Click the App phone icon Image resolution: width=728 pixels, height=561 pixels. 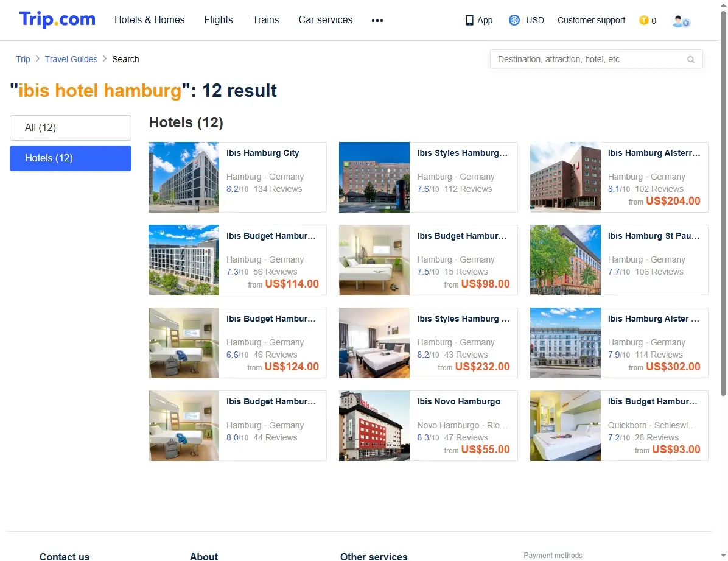469,21
